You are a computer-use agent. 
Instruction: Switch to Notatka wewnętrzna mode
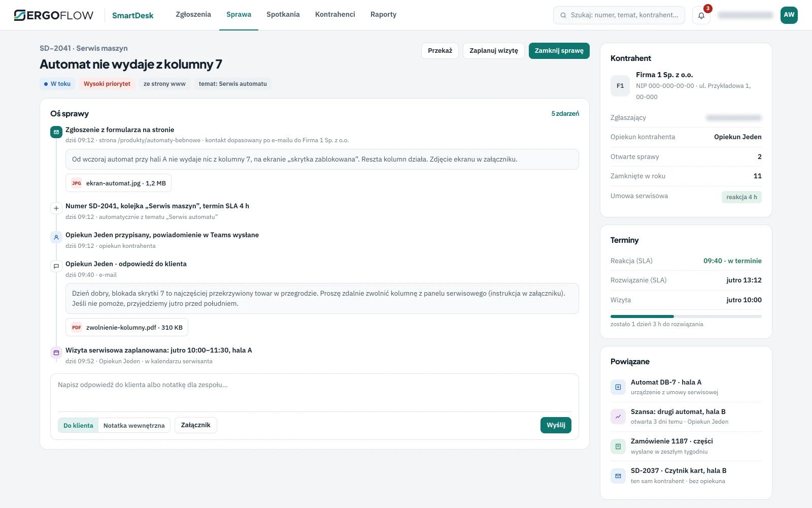[134, 425]
